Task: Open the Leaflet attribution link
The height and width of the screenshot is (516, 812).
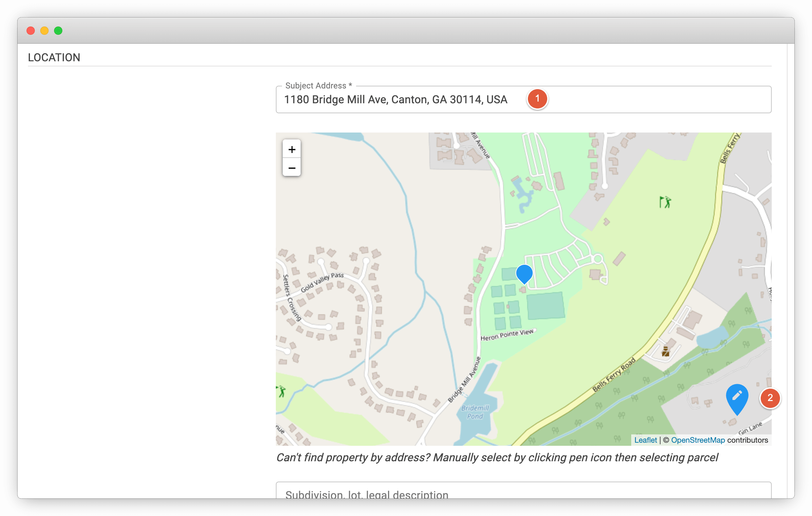Action: pyautogui.click(x=645, y=440)
